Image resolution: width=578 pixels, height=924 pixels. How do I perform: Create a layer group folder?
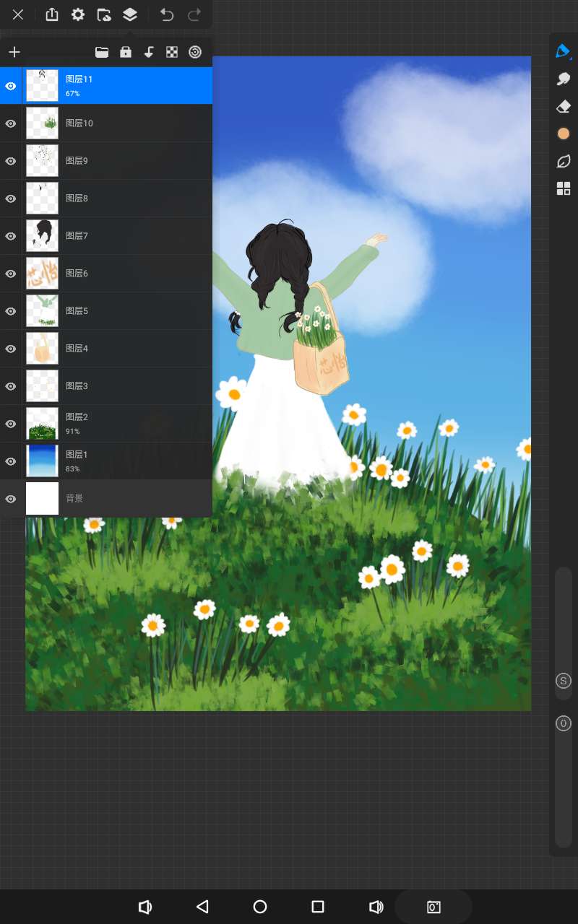point(102,52)
